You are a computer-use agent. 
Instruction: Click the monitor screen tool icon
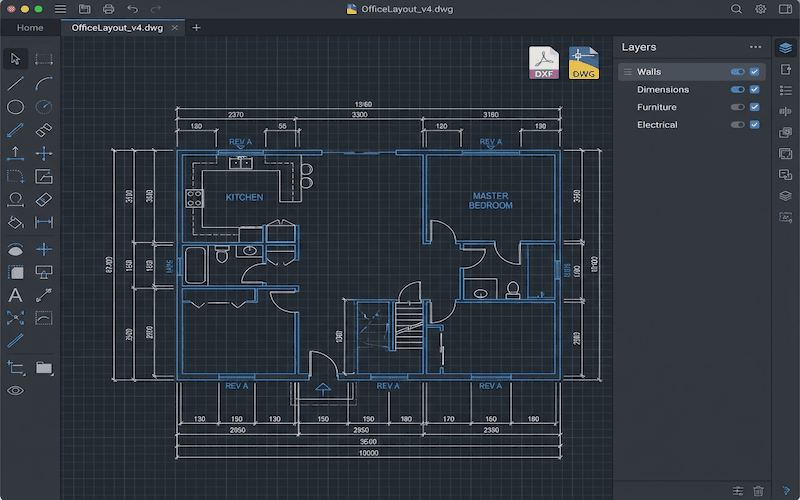(44, 272)
